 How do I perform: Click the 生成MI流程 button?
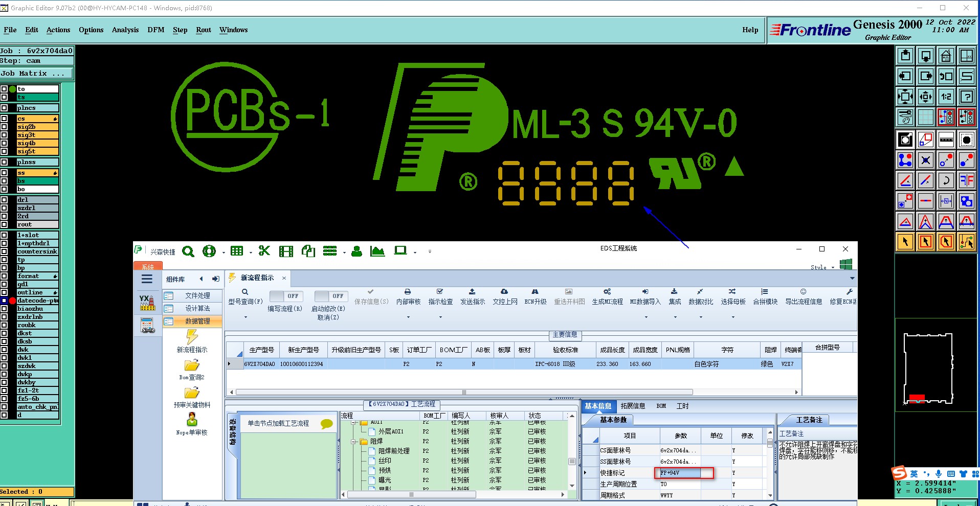coord(607,297)
